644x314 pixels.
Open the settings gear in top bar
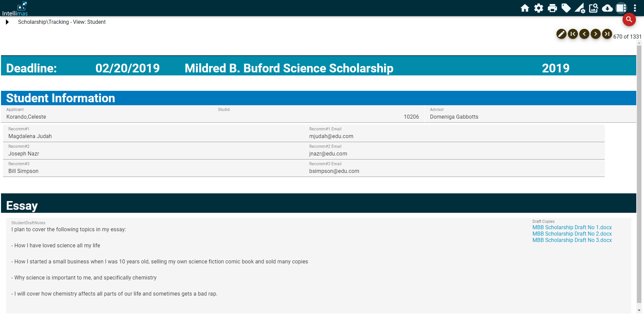(x=539, y=8)
